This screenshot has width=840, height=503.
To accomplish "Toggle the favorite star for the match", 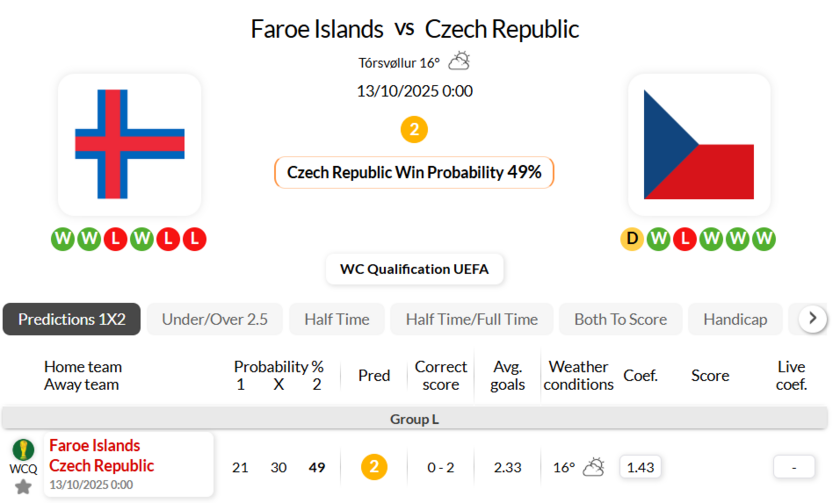I will (23, 486).
